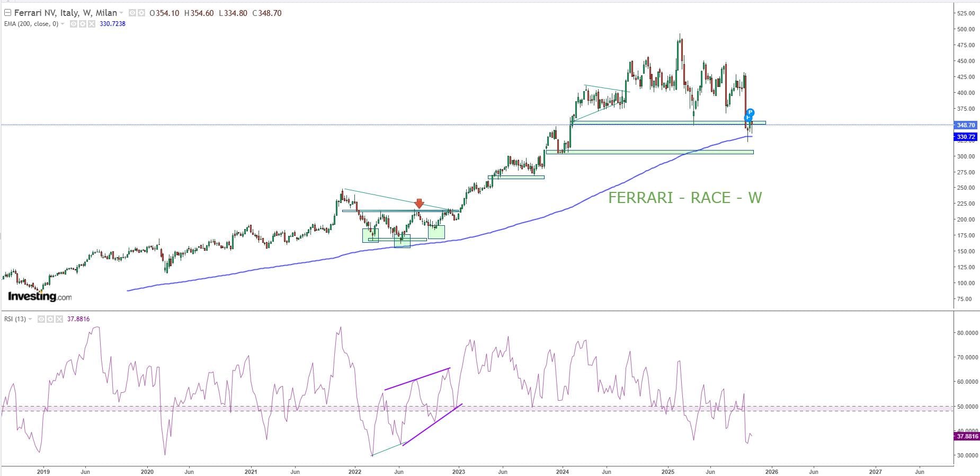The image size is (980, 476).
Task: Click the Investing.com logo
Action: click(40, 297)
